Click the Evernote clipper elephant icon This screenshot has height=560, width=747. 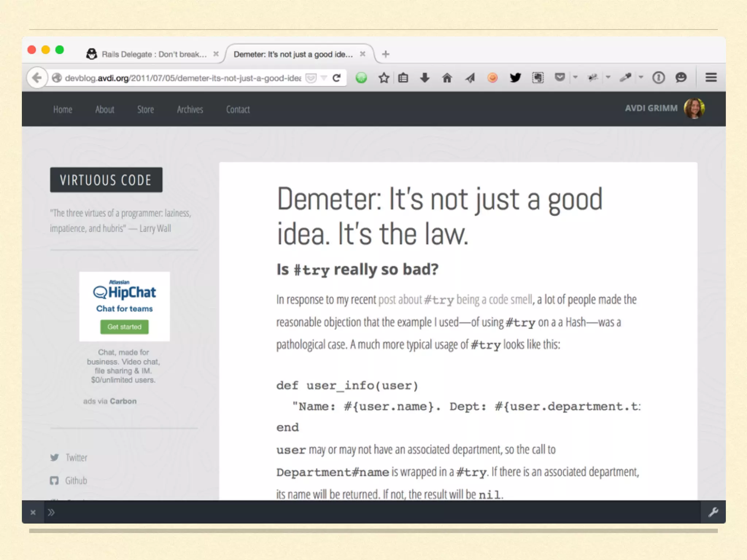538,78
